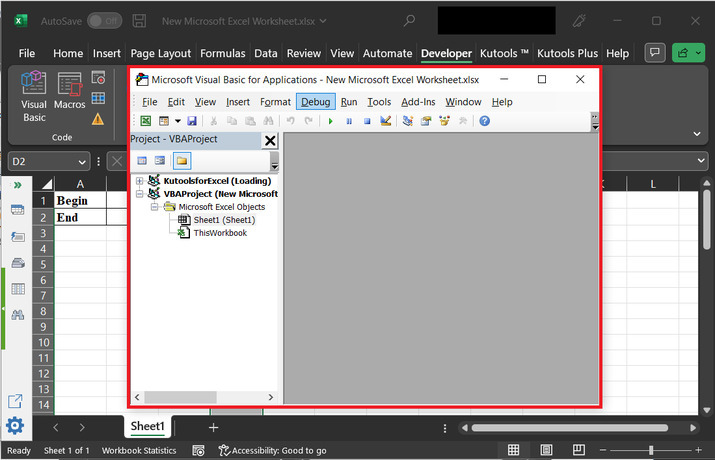715x460 pixels.
Task: Expand the KutoolsforExcel project node
Action: (140, 181)
